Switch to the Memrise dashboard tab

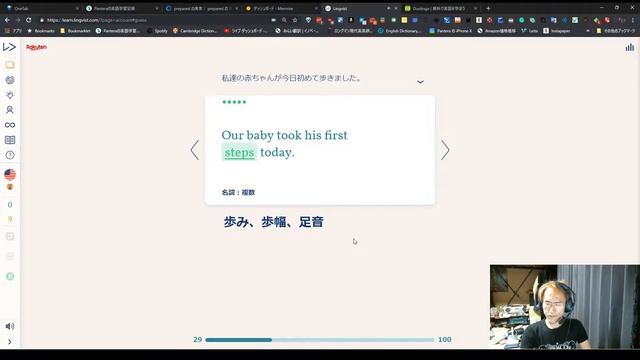click(x=282, y=8)
